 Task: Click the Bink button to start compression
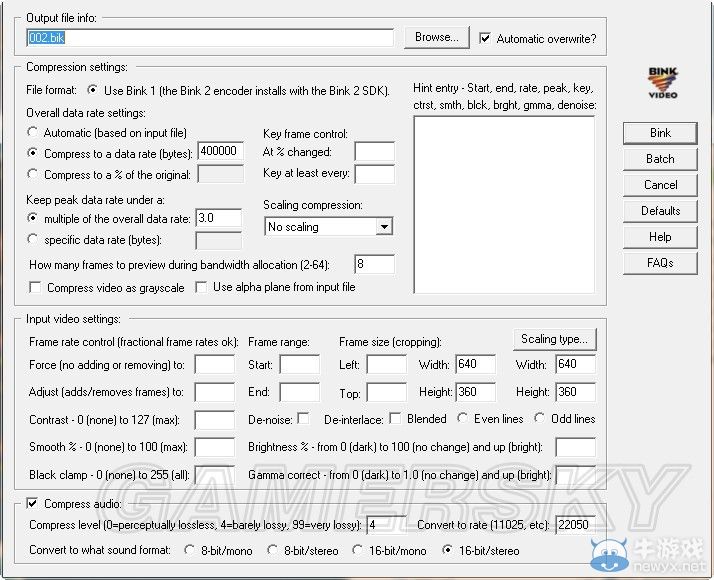coord(660,133)
